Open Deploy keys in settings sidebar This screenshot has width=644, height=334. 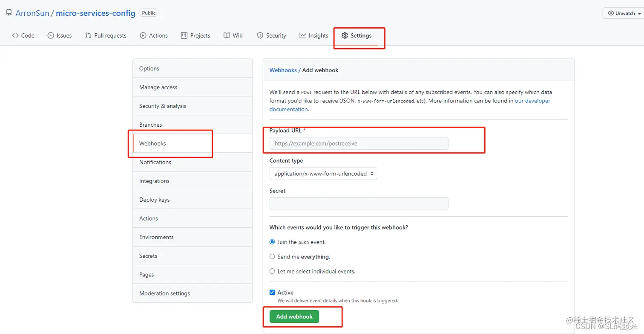[x=193, y=200]
